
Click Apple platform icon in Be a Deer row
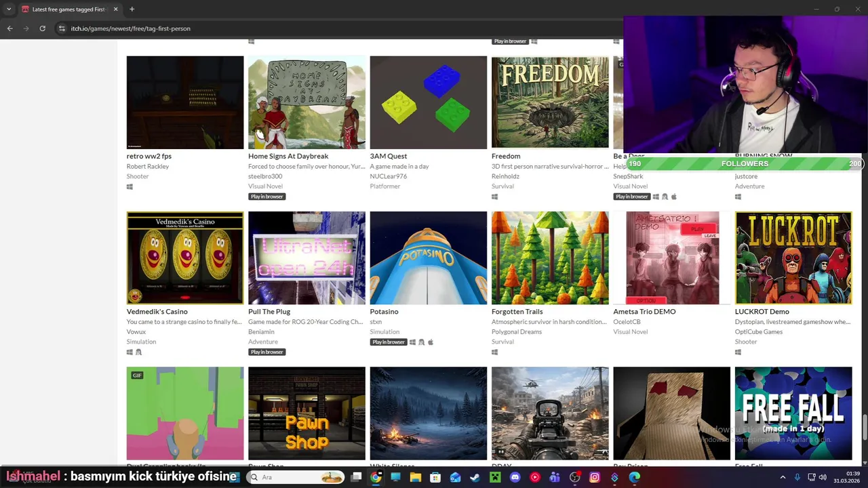click(673, 197)
